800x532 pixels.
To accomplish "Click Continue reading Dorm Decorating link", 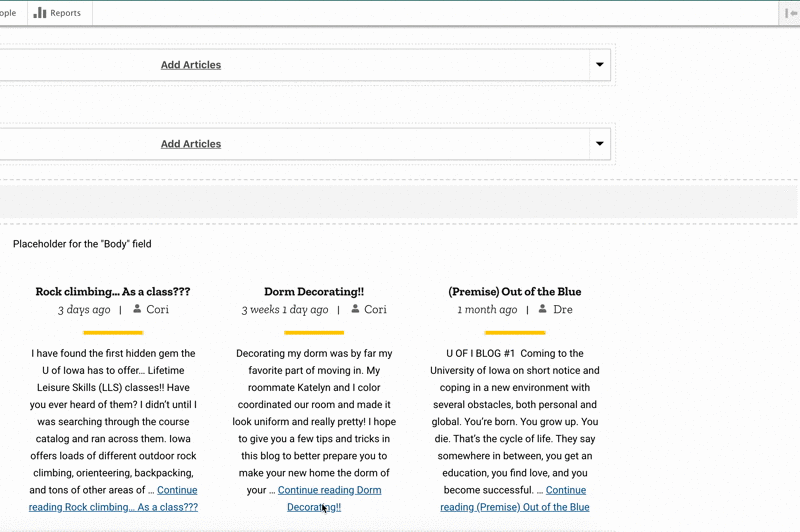I will pyautogui.click(x=329, y=498).
